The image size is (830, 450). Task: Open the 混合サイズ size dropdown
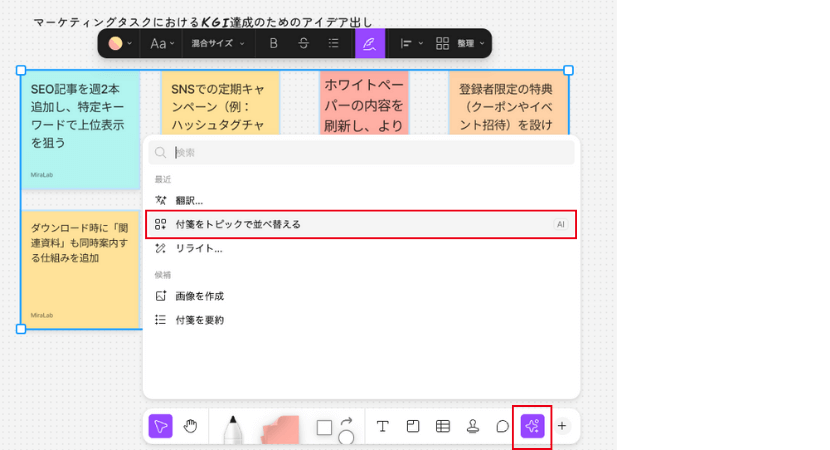point(218,43)
